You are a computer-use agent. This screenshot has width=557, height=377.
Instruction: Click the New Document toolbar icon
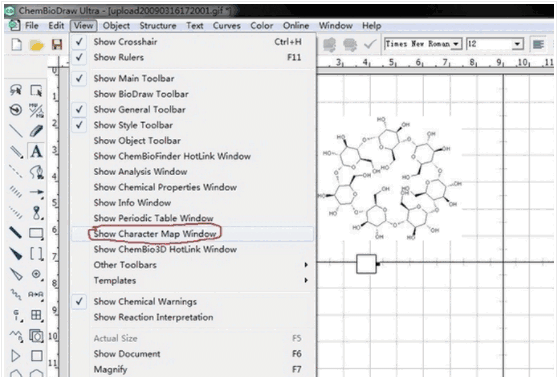coord(16,44)
